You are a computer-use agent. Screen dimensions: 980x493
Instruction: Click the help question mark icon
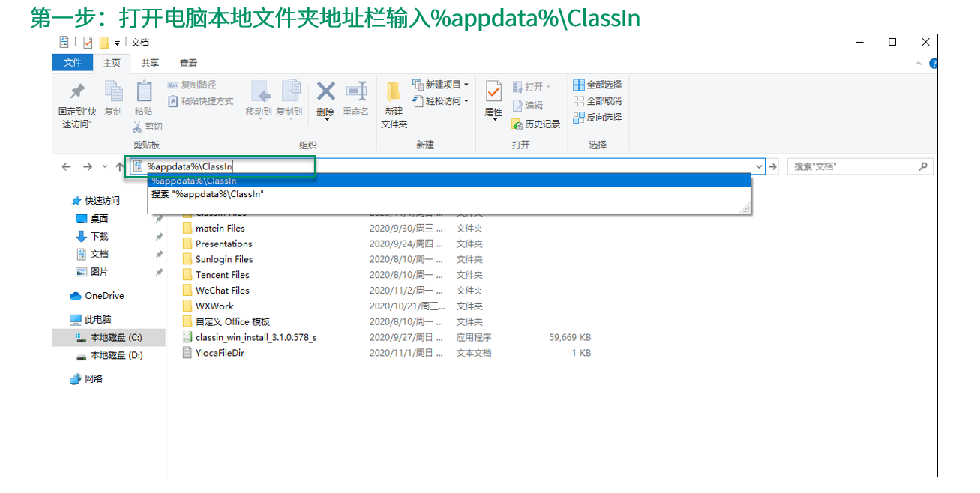tap(934, 64)
